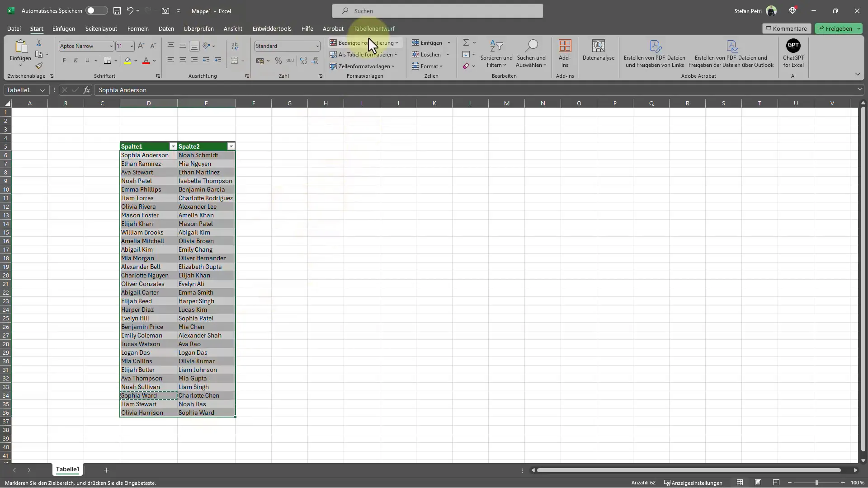The image size is (868, 488).
Task: Open the Suchen und Auswählen menu
Action: click(531, 53)
